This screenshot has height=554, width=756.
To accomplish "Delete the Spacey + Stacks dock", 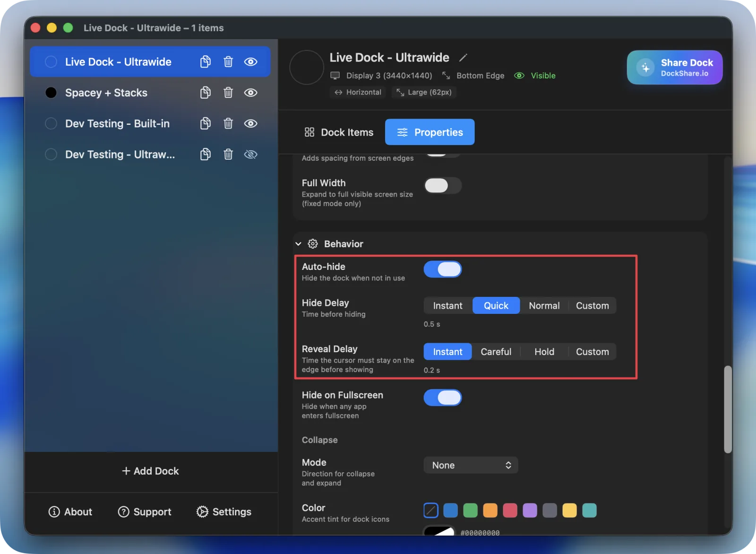I will (228, 93).
